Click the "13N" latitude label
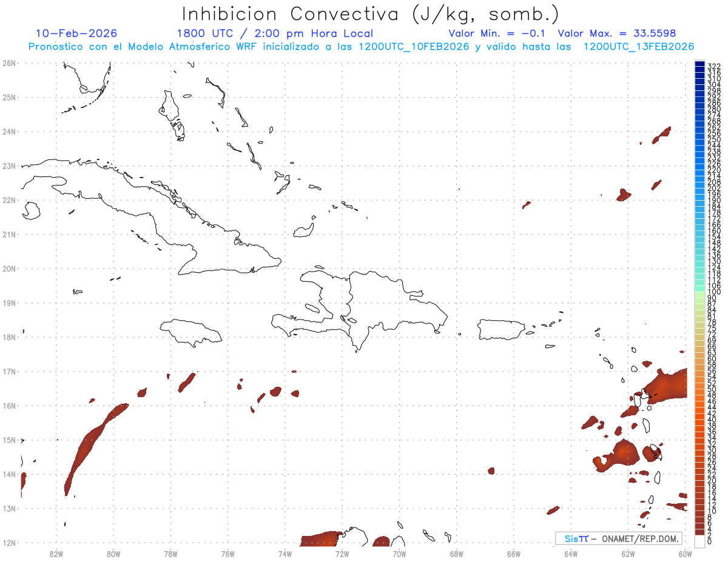728x562 pixels. (8, 508)
